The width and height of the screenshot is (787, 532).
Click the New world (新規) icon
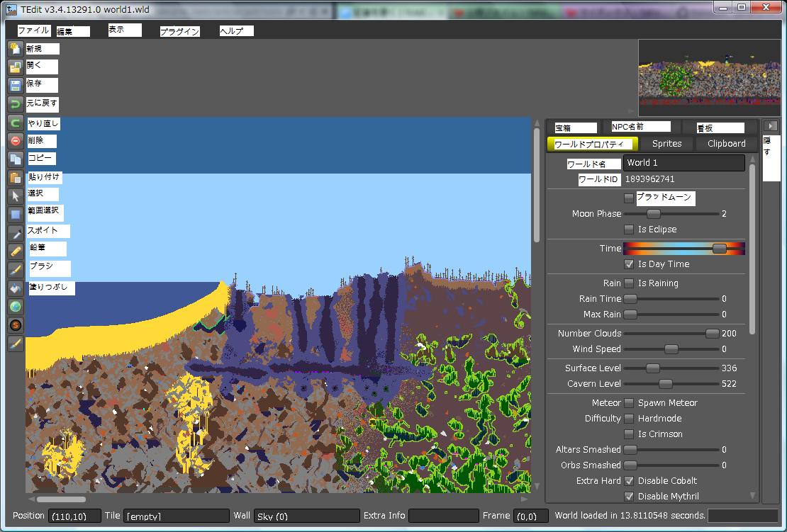(x=15, y=48)
